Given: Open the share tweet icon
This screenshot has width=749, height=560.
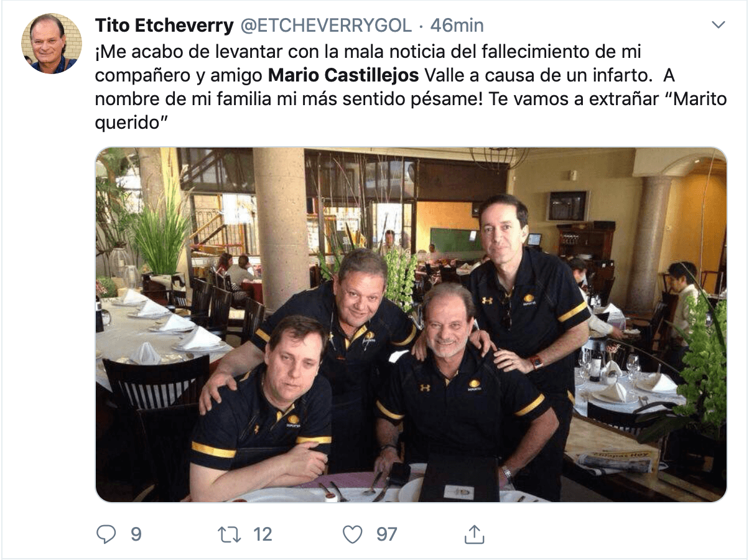Looking at the screenshot, I should (474, 533).
